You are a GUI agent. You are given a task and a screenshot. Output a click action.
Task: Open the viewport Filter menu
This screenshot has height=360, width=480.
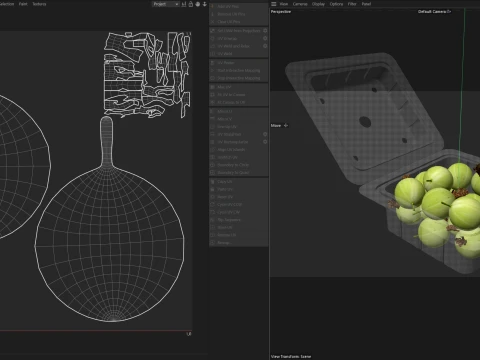click(352, 4)
